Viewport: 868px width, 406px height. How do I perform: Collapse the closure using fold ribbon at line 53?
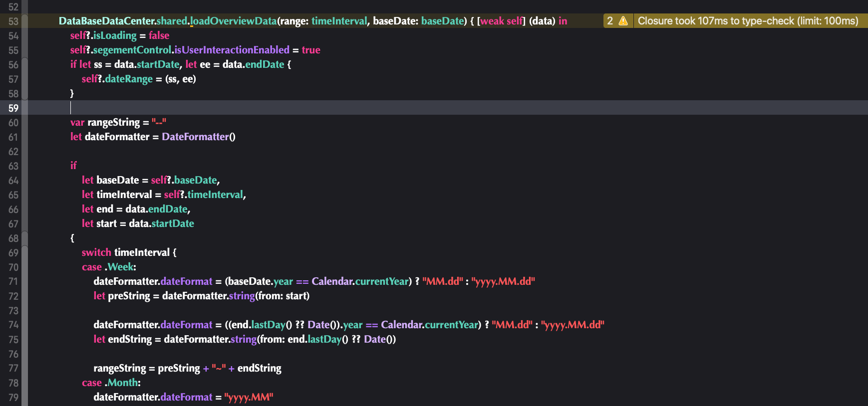(24, 21)
